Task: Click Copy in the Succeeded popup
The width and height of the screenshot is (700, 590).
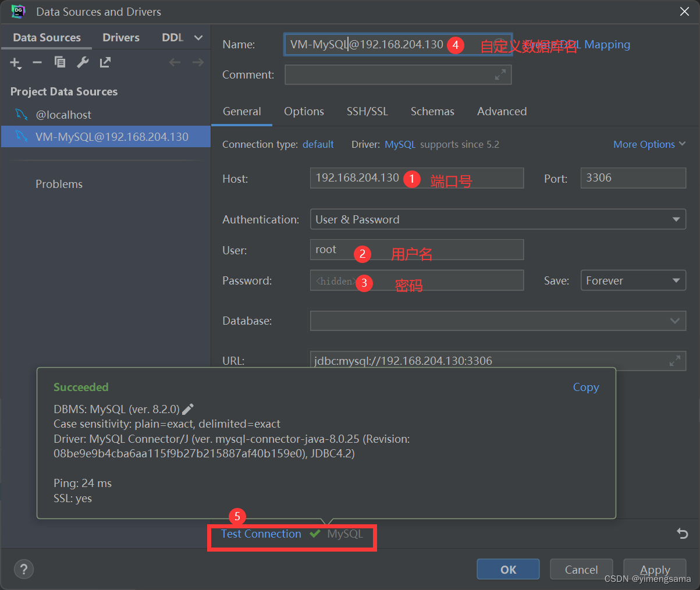Action: tap(586, 387)
